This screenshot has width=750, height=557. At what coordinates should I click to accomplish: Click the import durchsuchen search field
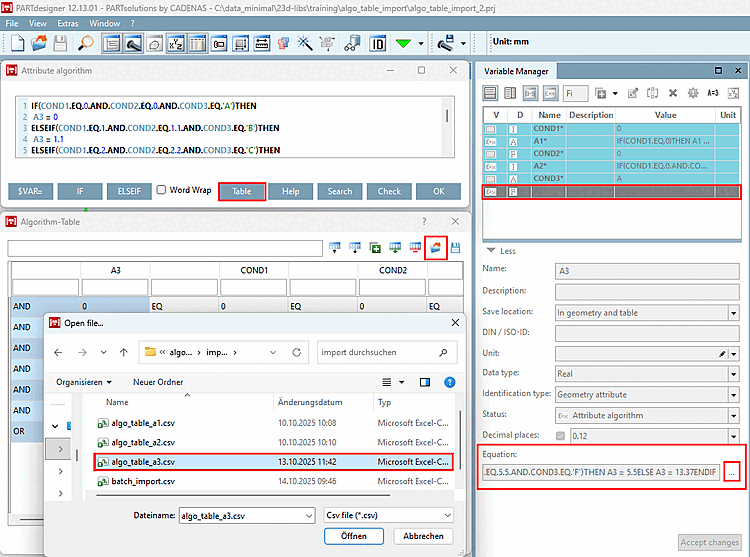pos(387,352)
